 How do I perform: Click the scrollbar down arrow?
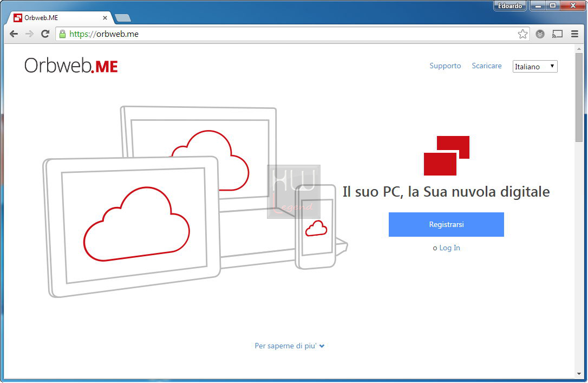pyautogui.click(x=579, y=374)
